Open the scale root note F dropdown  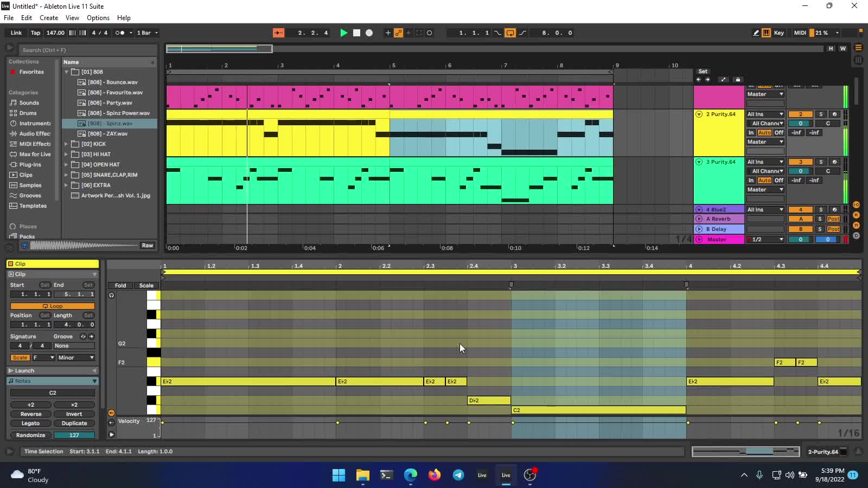(44, 357)
